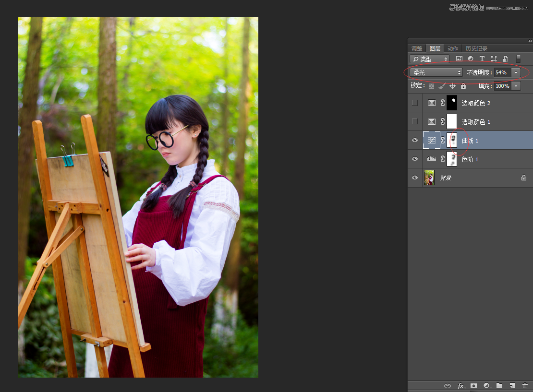Open the 柔光 blend mode dropdown
This screenshot has height=392, width=533.
click(x=436, y=72)
